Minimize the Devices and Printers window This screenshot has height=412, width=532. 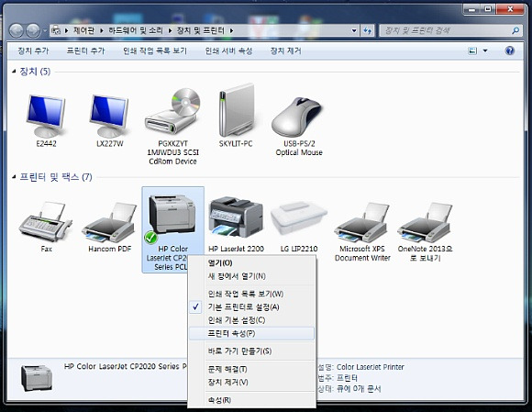[472, 9]
